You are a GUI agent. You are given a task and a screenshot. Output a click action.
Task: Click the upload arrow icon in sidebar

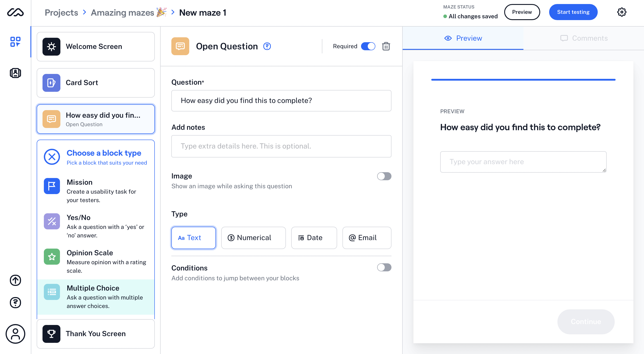(15, 280)
